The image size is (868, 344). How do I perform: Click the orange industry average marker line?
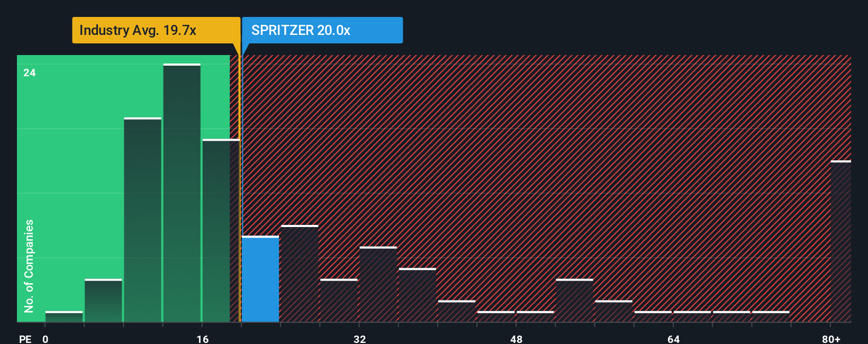coord(239,185)
